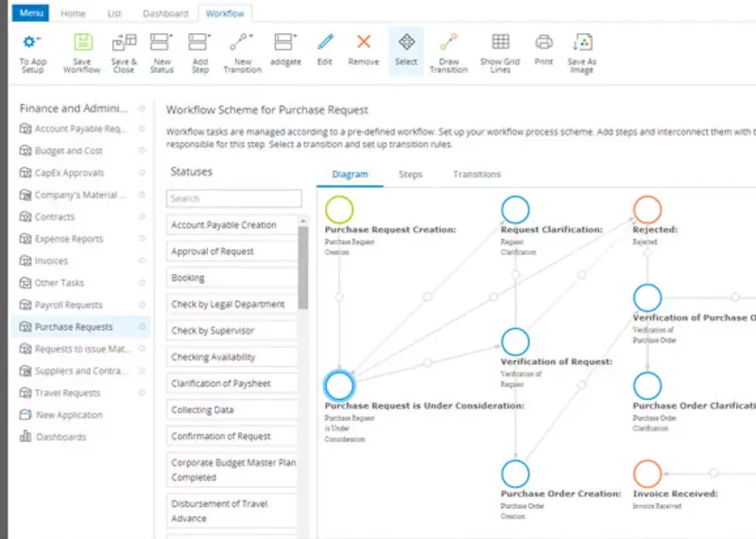756x539 pixels.
Task: Open options circle for Invoices
Action: coord(142,261)
